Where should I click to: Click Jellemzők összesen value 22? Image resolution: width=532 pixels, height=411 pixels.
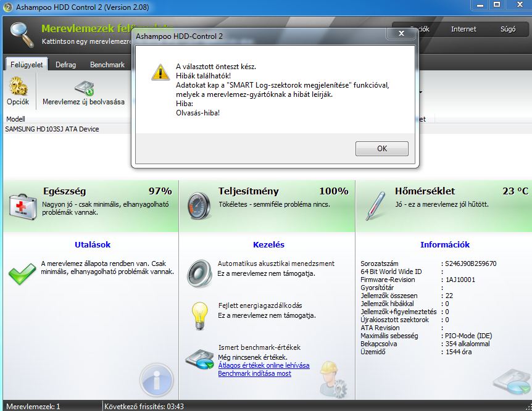click(x=449, y=296)
